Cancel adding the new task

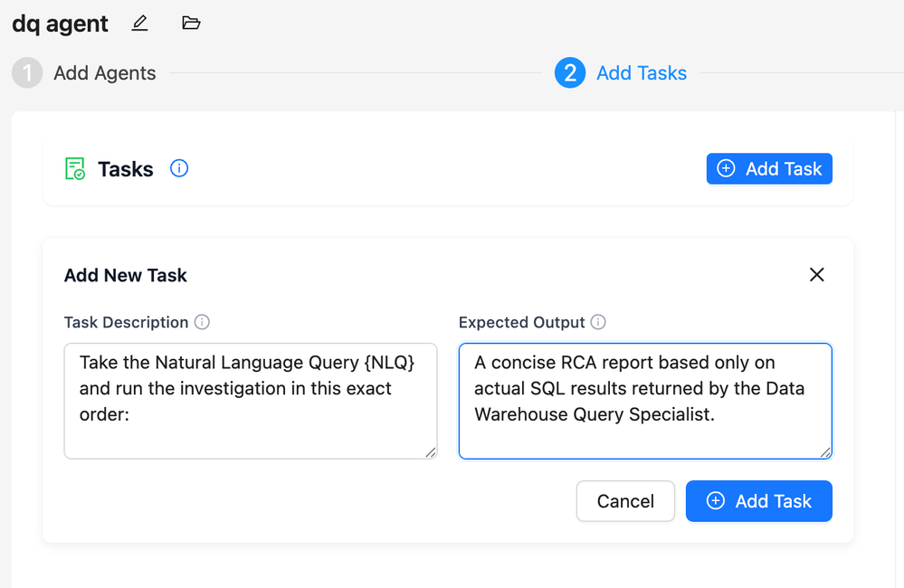pyautogui.click(x=625, y=501)
